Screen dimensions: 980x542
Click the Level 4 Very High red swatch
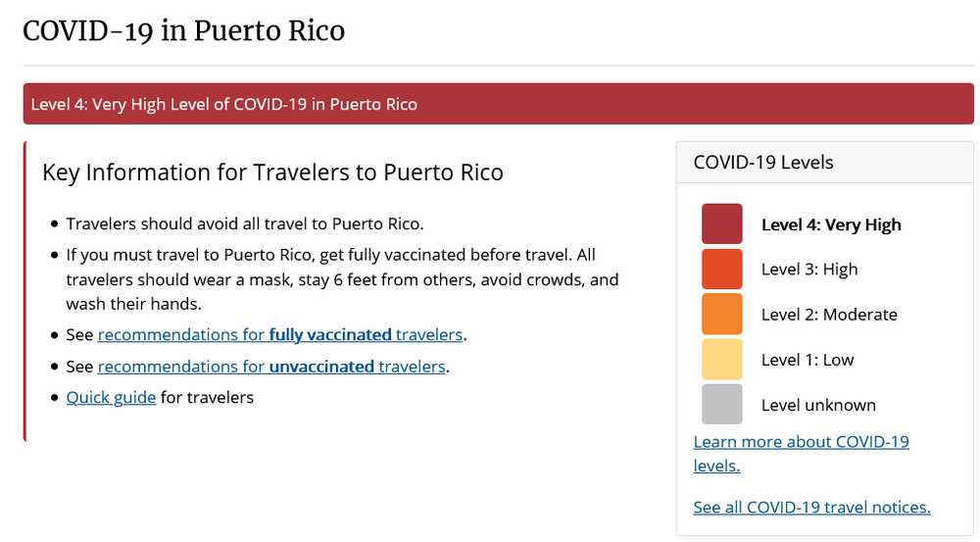721,223
